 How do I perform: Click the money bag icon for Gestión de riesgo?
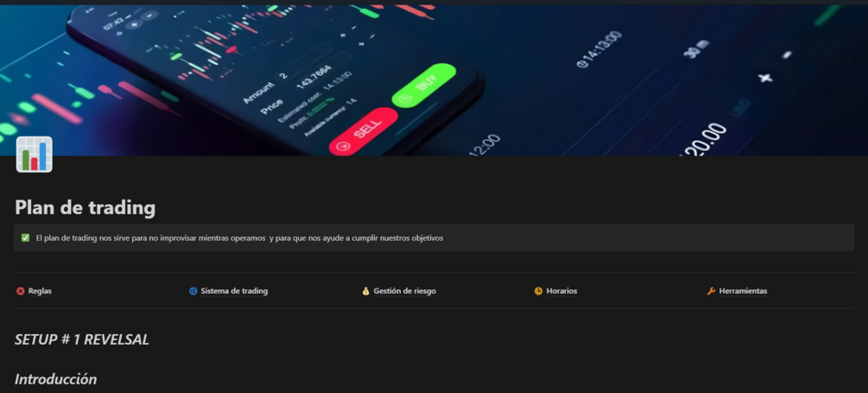tap(365, 291)
